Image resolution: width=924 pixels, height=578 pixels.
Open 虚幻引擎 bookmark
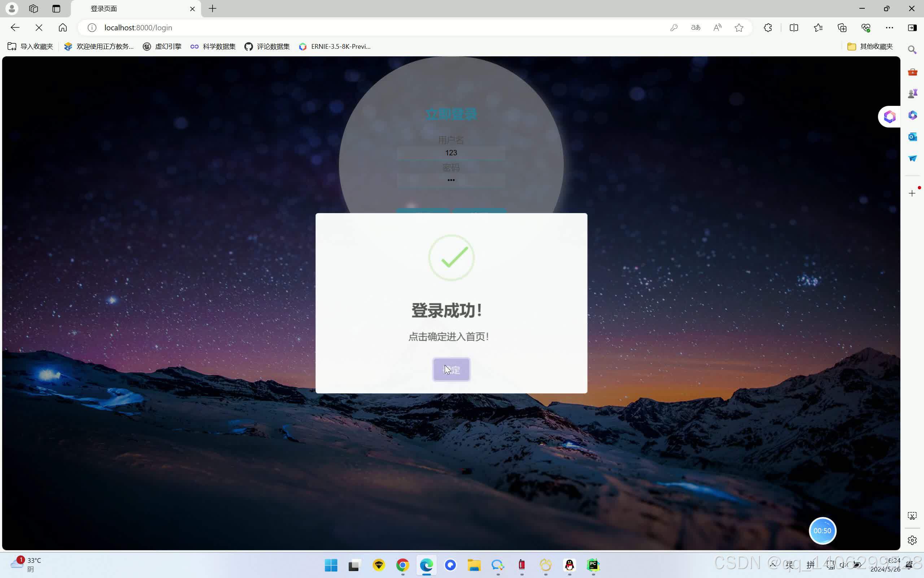pyautogui.click(x=162, y=46)
